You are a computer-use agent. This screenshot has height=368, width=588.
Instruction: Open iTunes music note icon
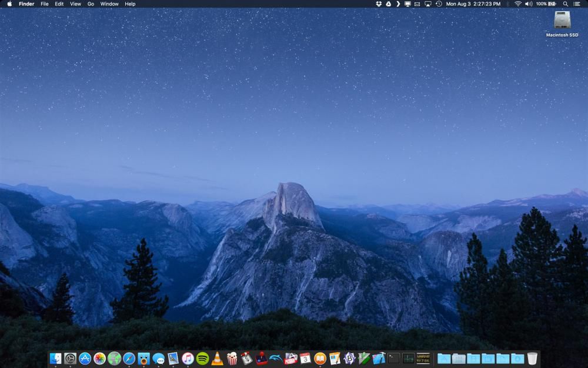tap(188, 358)
